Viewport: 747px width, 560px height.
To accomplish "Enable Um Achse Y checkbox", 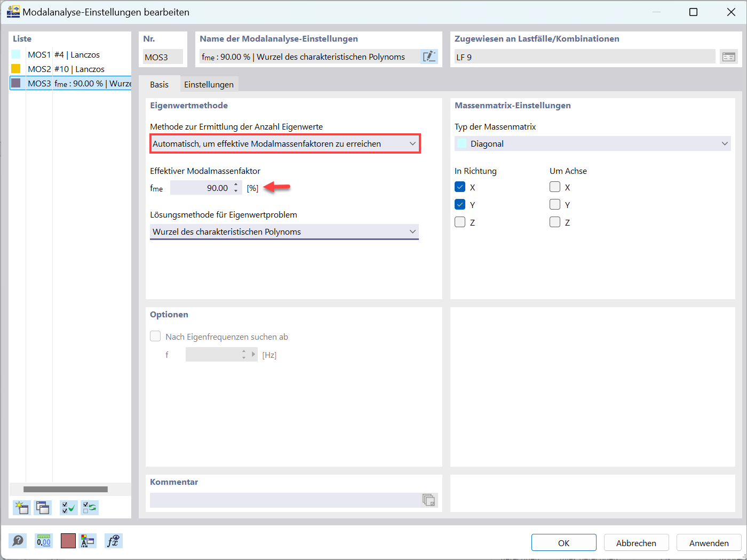I will tap(555, 205).
